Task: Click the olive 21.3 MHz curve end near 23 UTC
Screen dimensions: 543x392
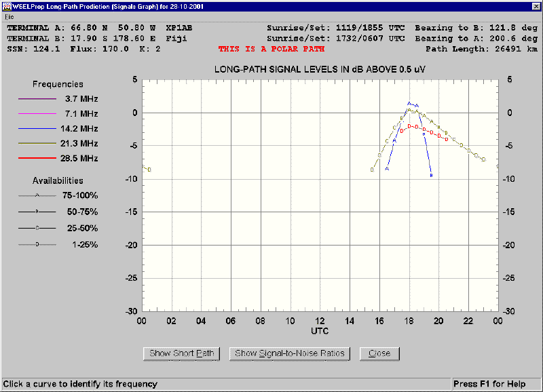Action: click(483, 159)
